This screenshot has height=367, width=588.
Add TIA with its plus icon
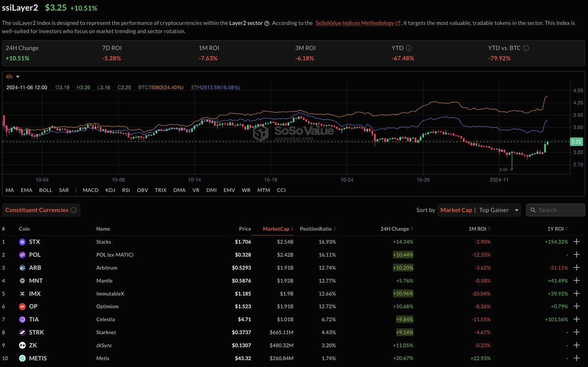[577, 319]
